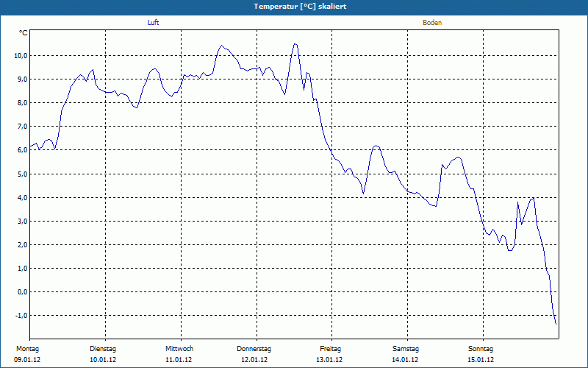This screenshot has height=368, width=588.
Task: Click the 10,0 y-axis value
Action: [x=21, y=56]
